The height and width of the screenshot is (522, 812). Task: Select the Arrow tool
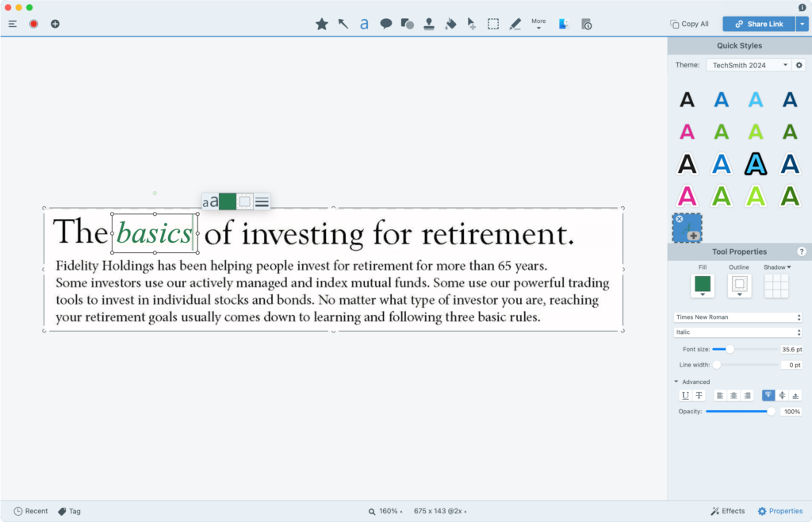click(x=343, y=24)
